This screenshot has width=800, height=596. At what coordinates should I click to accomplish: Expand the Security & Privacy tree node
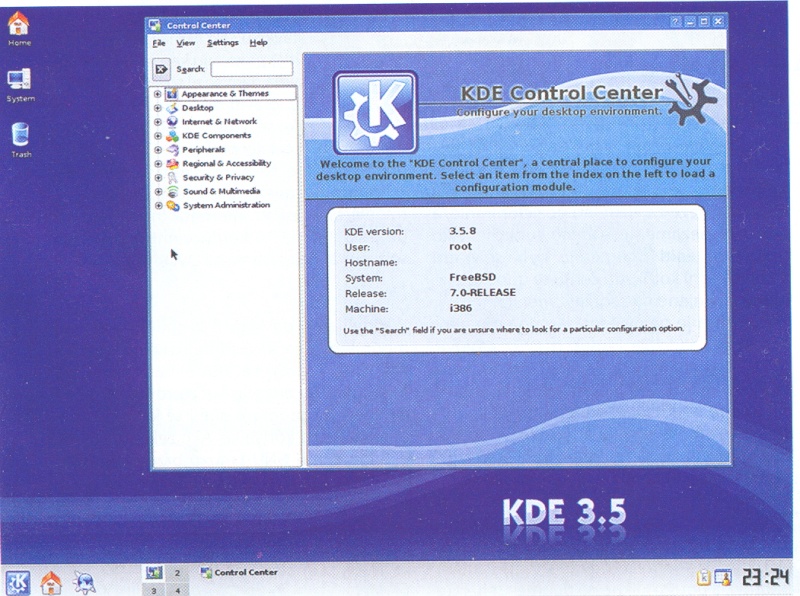[x=158, y=178]
